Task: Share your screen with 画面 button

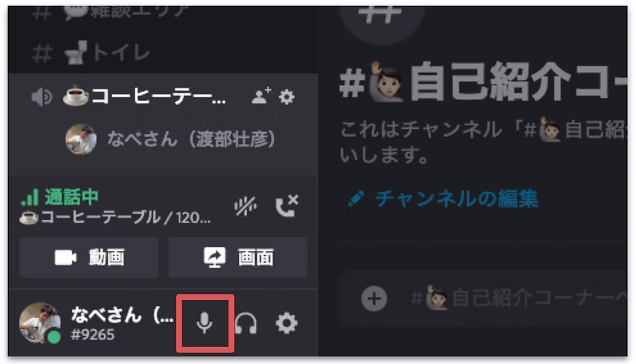Action: 237,258
